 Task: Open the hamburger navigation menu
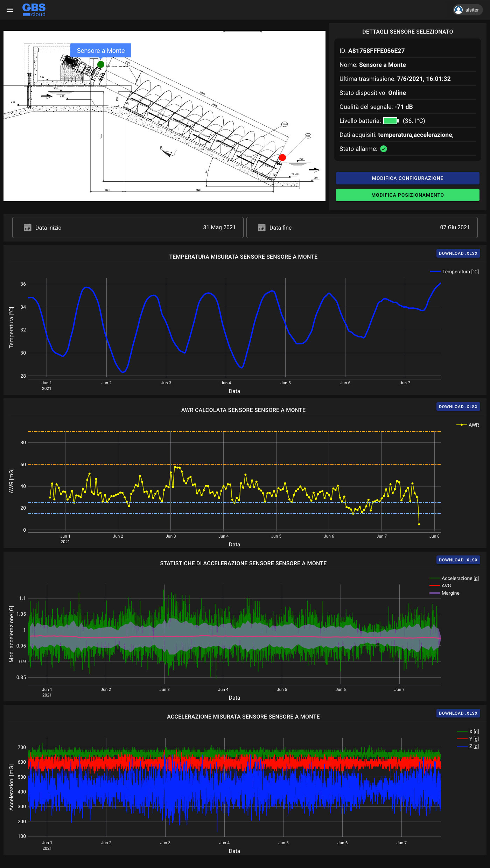click(x=10, y=10)
